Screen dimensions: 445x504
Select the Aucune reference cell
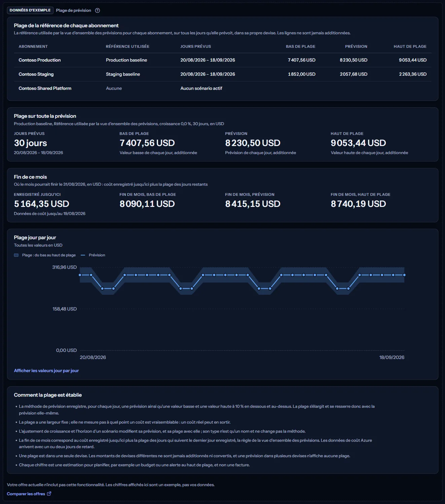pos(114,88)
